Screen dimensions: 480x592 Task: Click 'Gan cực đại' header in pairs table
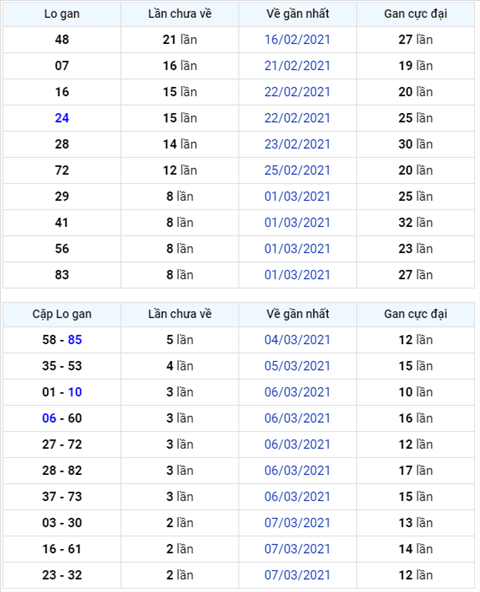coord(415,314)
